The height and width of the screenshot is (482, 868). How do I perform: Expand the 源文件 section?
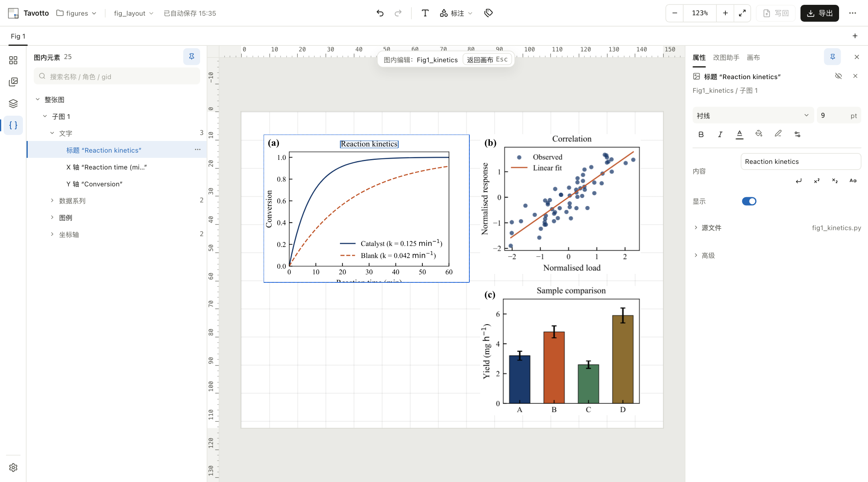tap(696, 228)
